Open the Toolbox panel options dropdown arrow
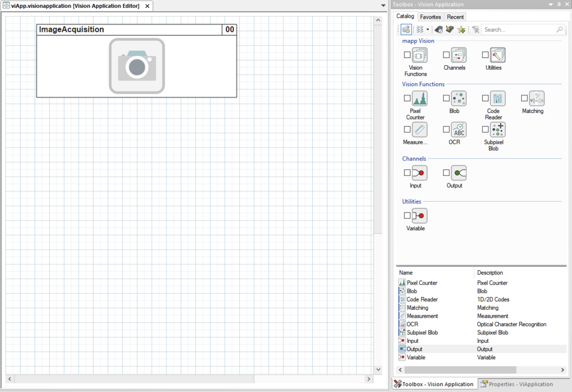The image size is (572, 392). pos(551,5)
